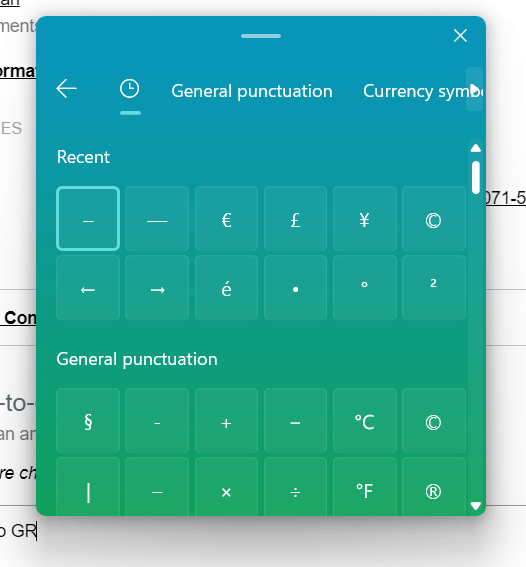This screenshot has width=526, height=567.
Task: Show more category tabs with right arrow
Action: coord(475,89)
